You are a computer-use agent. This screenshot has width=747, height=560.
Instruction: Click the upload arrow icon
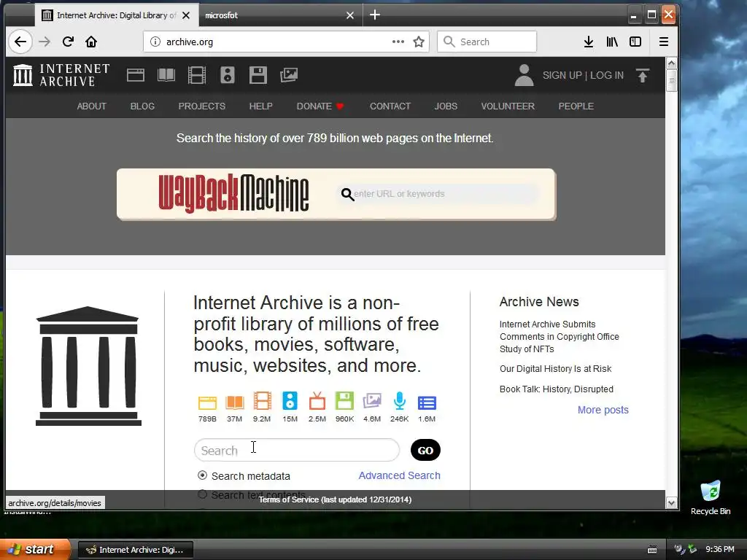(x=643, y=75)
